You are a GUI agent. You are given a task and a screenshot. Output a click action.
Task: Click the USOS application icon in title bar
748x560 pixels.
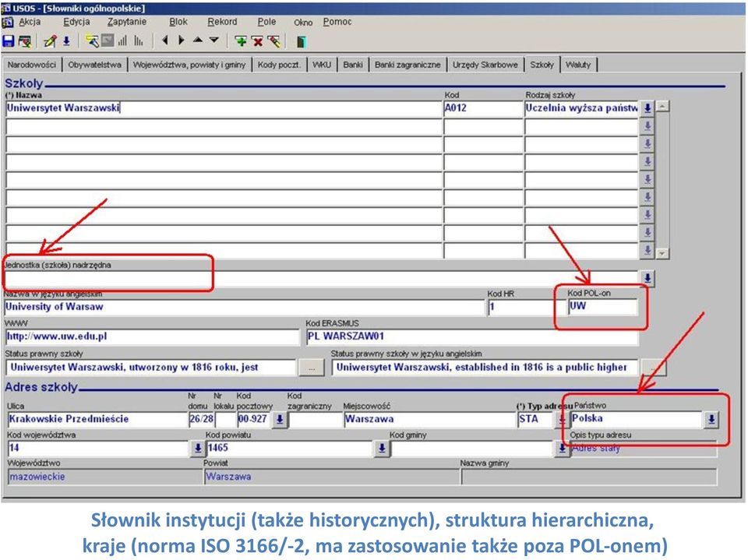coord(6,8)
